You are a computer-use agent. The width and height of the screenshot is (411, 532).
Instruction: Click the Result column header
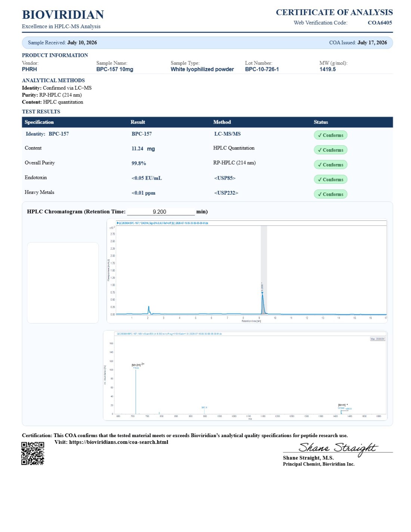click(x=138, y=122)
